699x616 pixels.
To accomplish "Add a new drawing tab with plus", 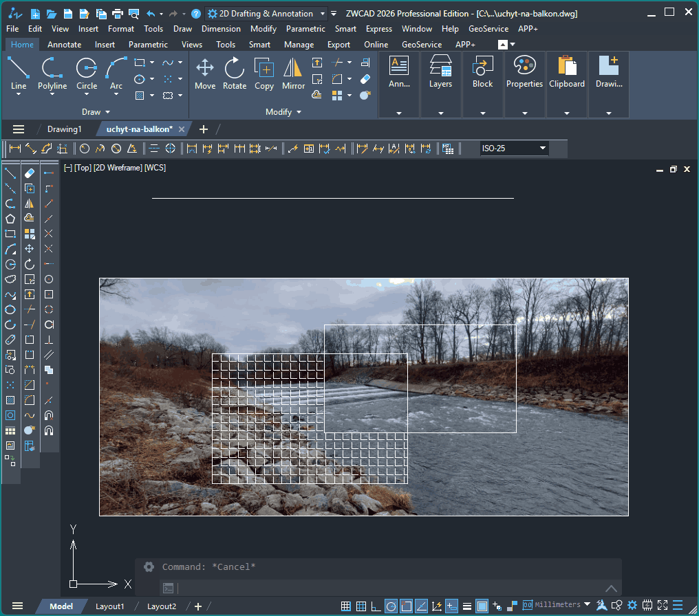I will click(x=203, y=129).
